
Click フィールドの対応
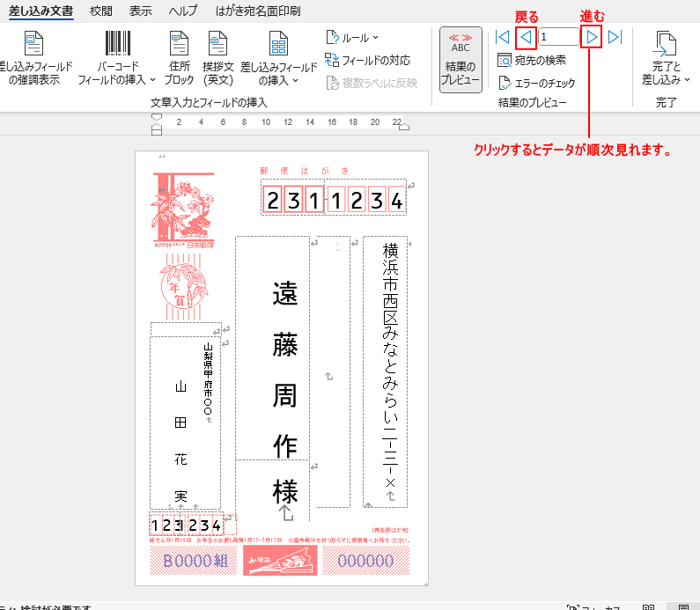(367, 60)
